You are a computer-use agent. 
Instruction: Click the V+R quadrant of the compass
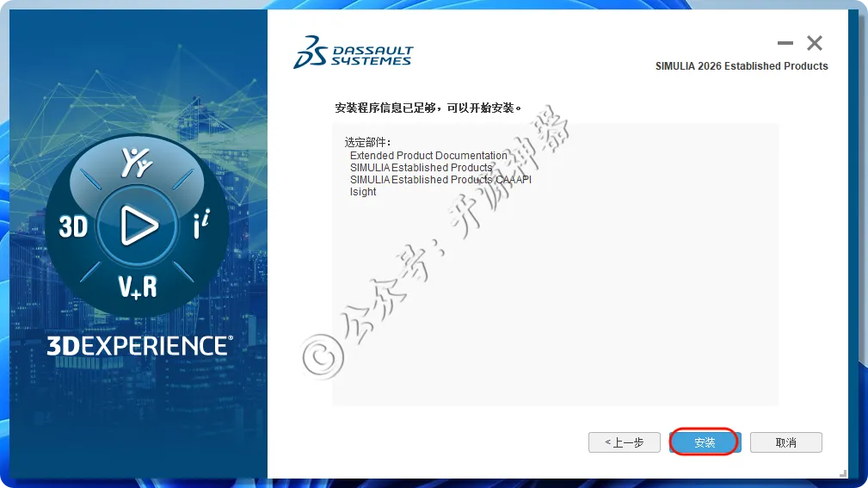[138, 287]
